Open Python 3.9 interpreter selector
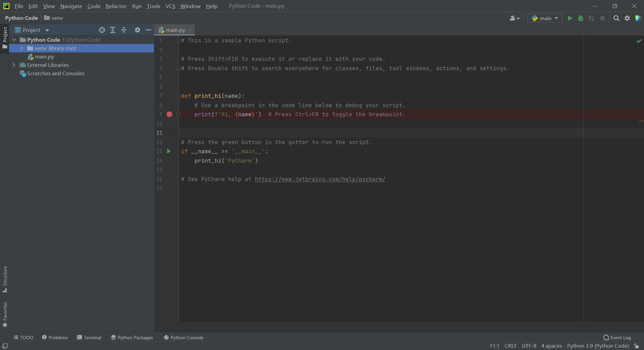This screenshot has height=350, width=644. click(x=598, y=346)
